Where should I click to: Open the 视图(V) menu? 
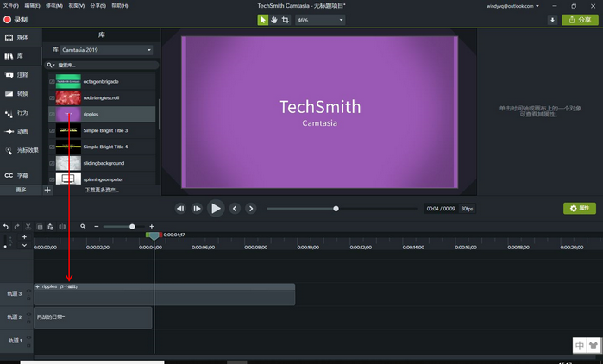coord(77,6)
